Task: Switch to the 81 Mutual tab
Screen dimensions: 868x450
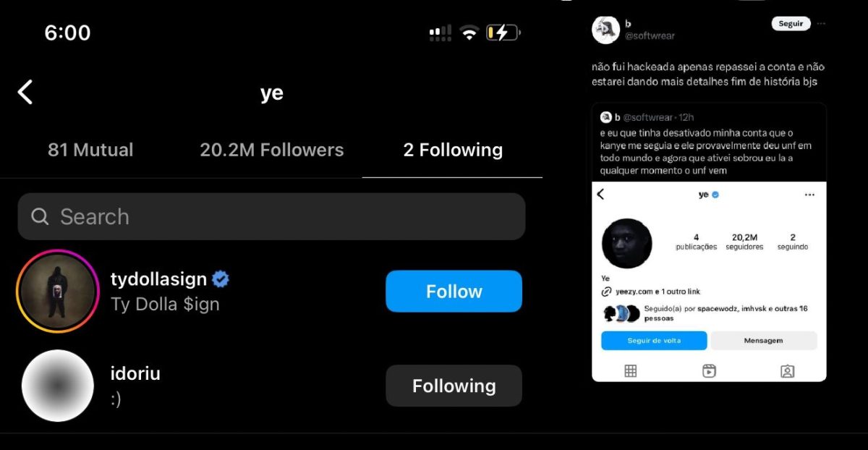Action: coord(90,150)
